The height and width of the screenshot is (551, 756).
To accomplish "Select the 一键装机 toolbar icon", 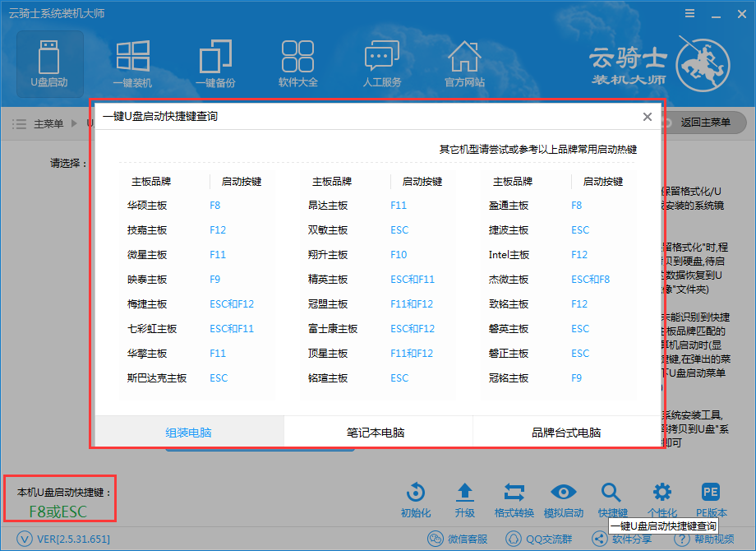I will pos(132,62).
